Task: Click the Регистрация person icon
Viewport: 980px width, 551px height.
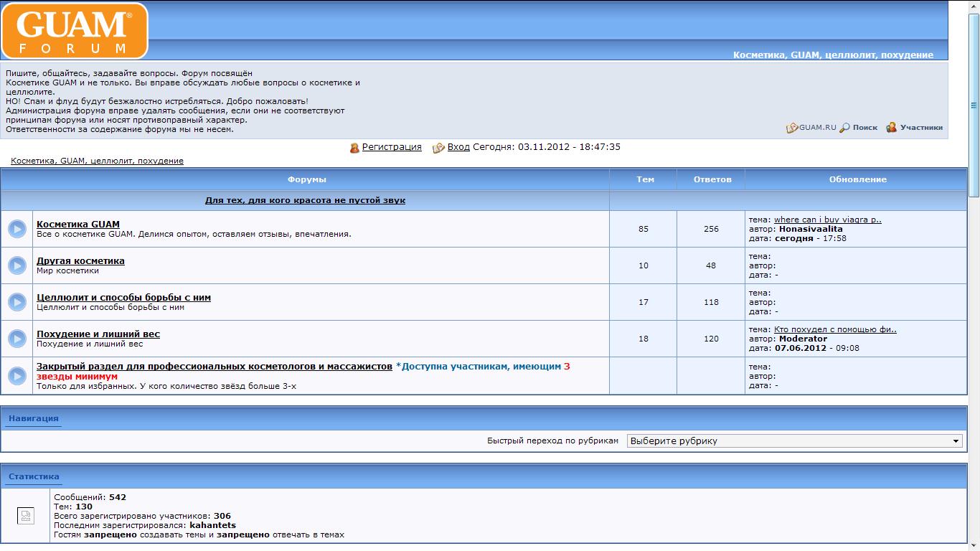Action: (x=354, y=148)
